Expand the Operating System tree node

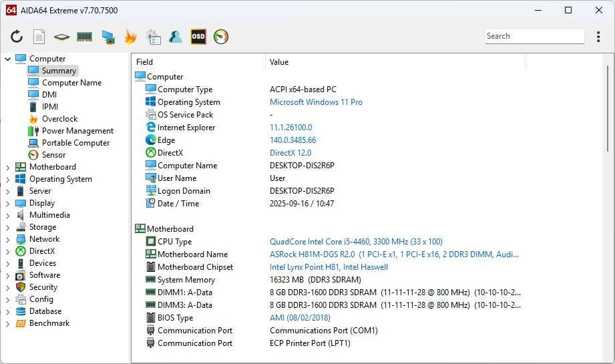(x=8, y=180)
